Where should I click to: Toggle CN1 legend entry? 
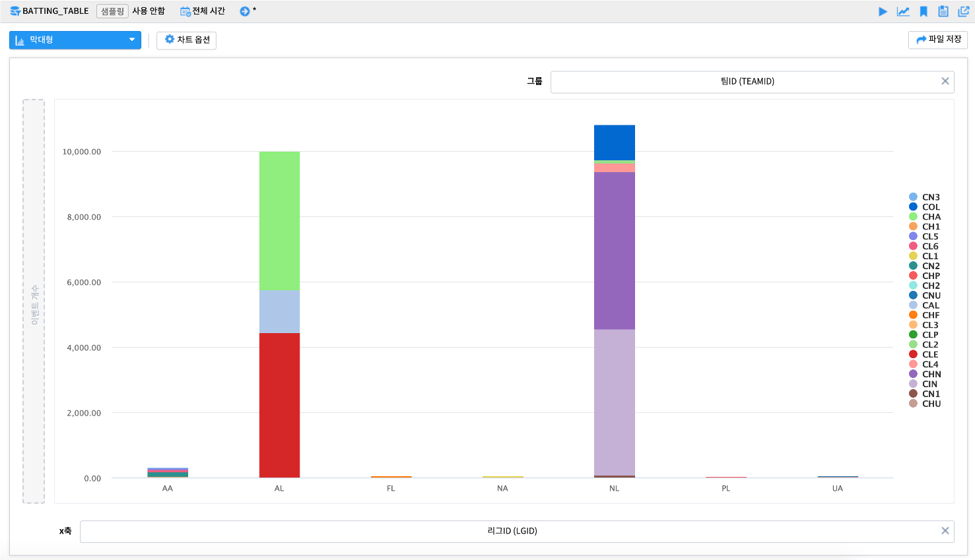pyautogui.click(x=925, y=394)
